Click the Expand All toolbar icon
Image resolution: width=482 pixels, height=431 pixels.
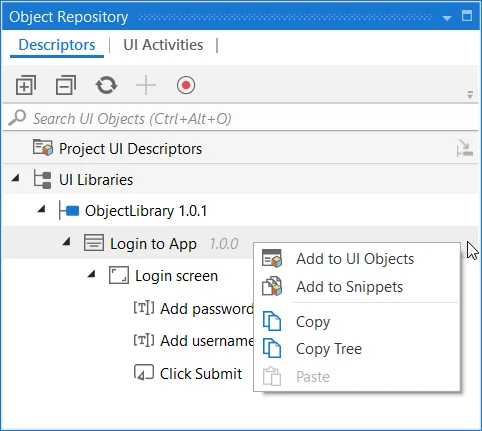pos(26,85)
